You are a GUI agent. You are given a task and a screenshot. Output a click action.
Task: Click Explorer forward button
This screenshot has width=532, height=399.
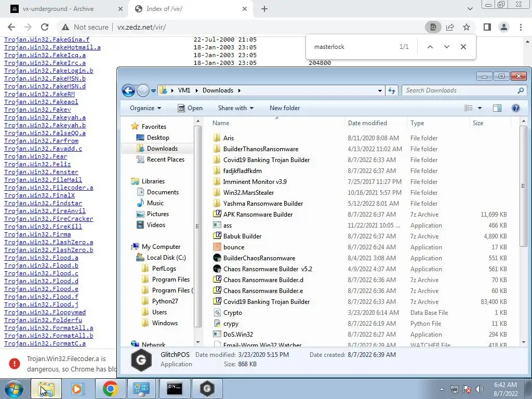click(143, 90)
